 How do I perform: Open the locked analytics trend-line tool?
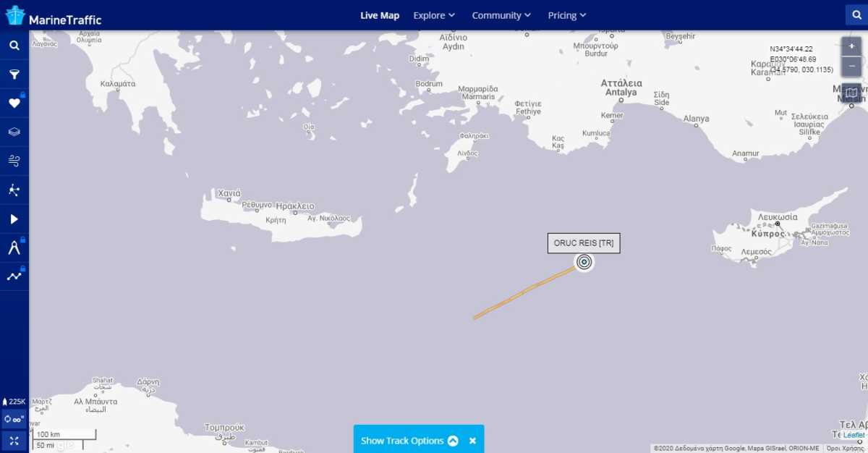click(x=14, y=276)
